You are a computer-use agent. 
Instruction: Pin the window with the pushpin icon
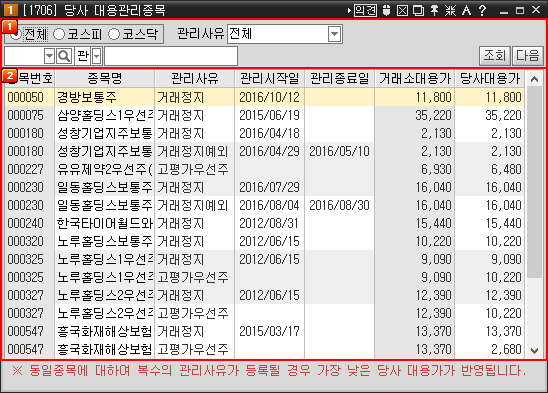(434, 10)
